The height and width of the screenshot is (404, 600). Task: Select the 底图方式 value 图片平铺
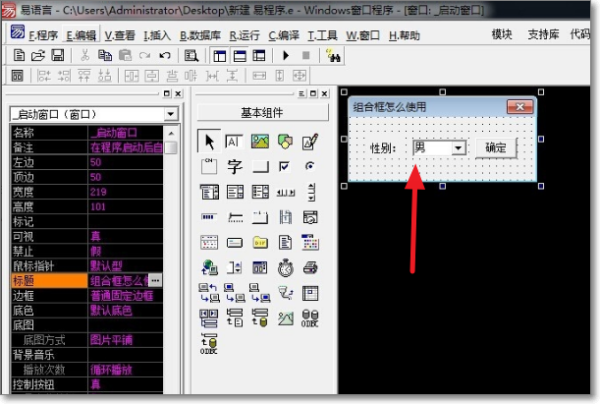click(x=111, y=340)
